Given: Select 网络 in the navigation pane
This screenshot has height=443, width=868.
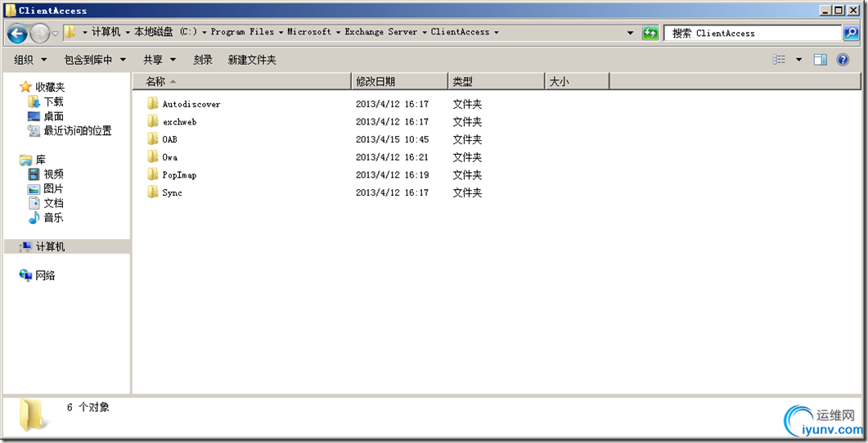Looking at the screenshot, I should click(45, 275).
